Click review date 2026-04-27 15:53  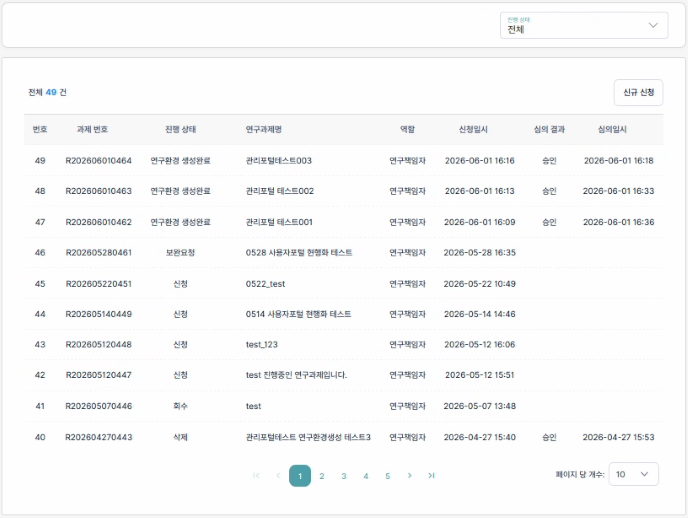[619, 437]
